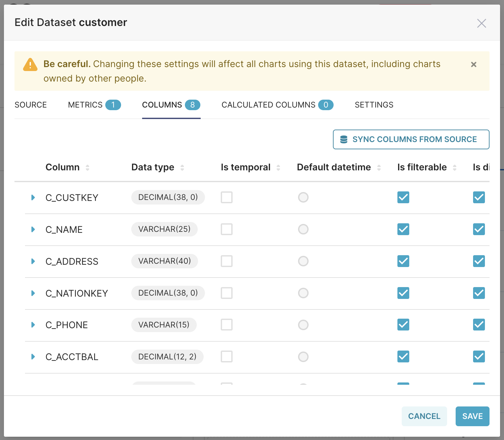The width and height of the screenshot is (504, 440).
Task: Click database icon in Sync Columns button
Action: coord(344,139)
